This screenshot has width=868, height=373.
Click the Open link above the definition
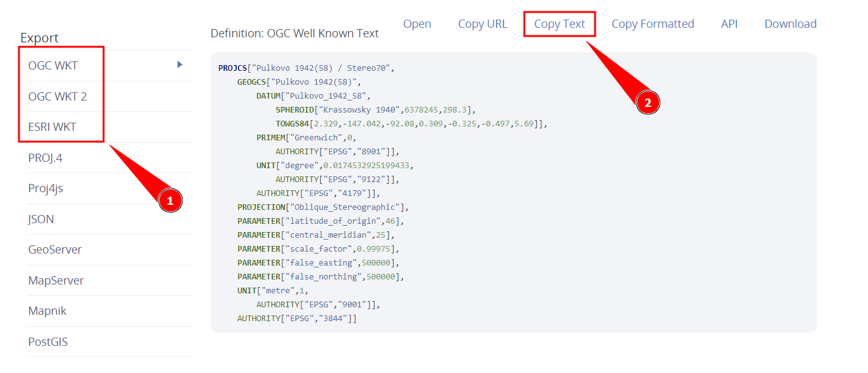[417, 24]
